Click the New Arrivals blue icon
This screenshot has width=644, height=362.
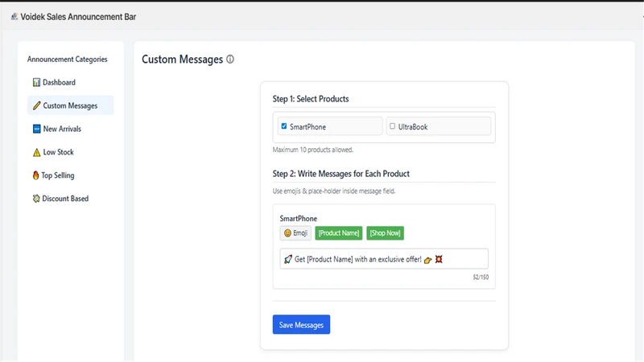click(36, 129)
